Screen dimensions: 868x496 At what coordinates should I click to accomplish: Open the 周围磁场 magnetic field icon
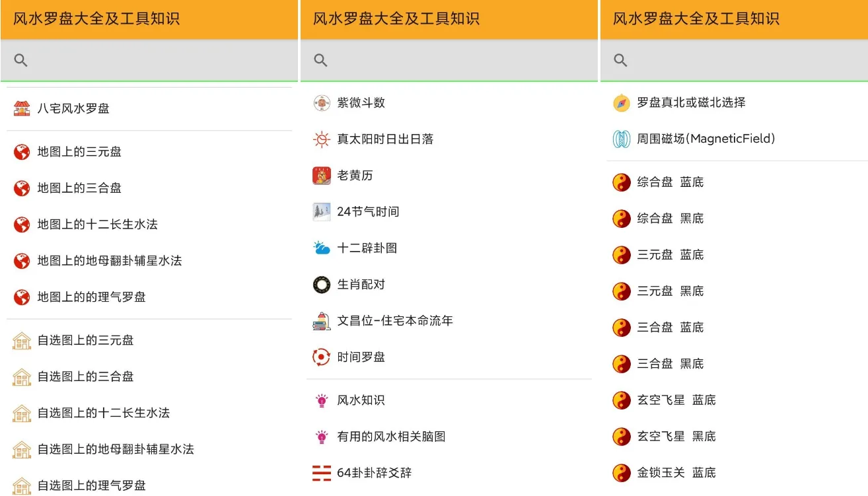[x=622, y=139]
